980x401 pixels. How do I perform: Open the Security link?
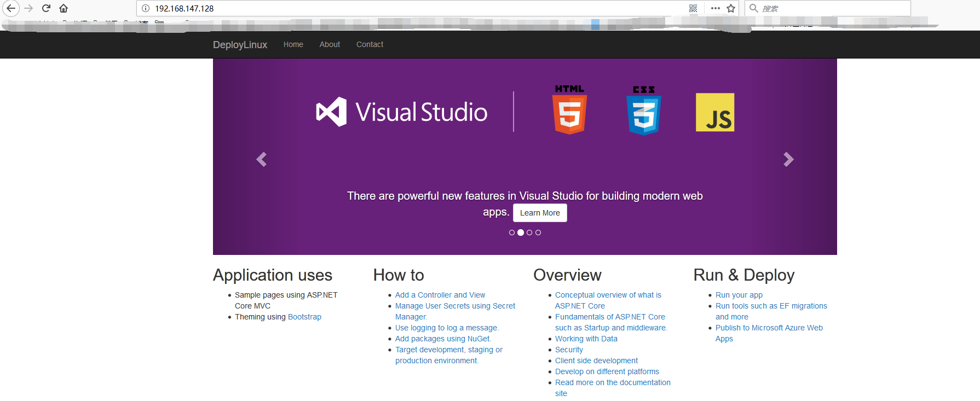(x=569, y=350)
